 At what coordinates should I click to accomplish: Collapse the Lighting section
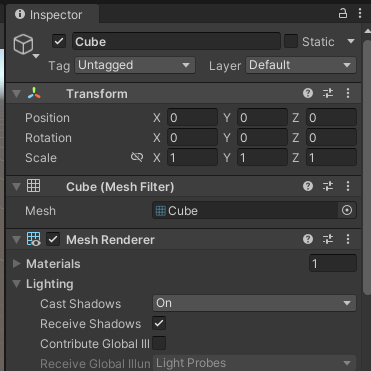(17, 284)
